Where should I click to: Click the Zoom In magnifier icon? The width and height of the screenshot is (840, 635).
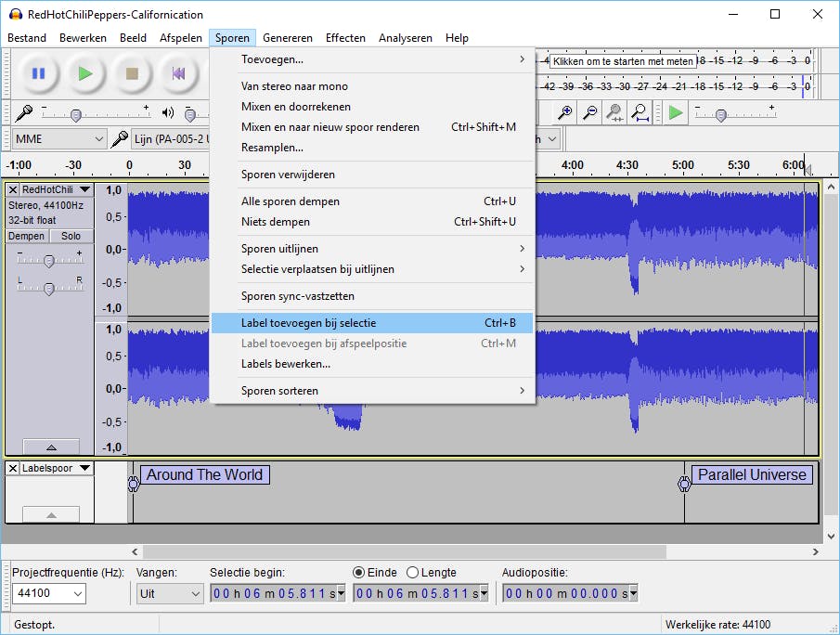pos(564,112)
